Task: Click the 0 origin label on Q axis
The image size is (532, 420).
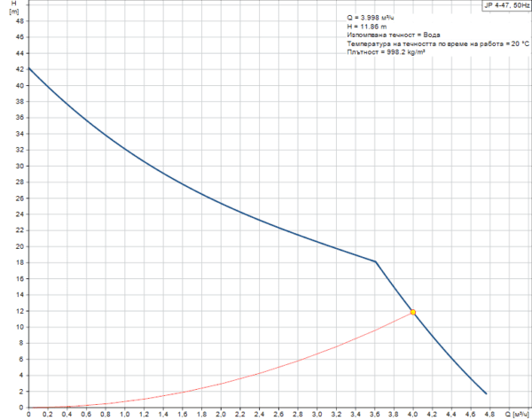Action: click(x=29, y=414)
